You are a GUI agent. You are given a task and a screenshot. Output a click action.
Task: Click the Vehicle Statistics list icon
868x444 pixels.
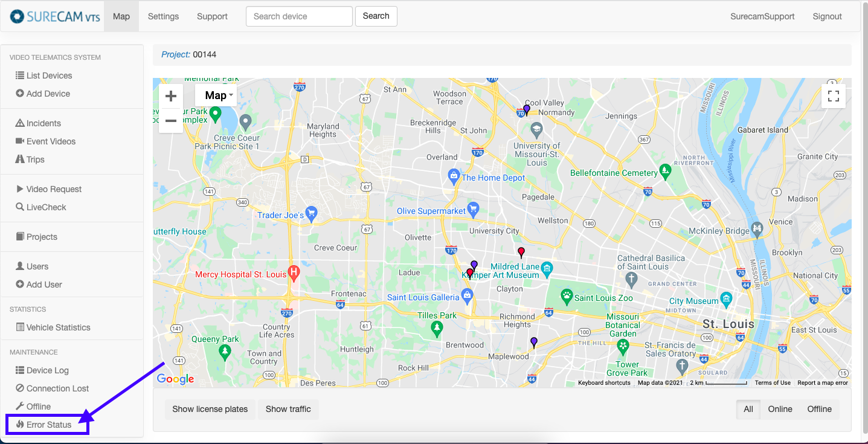coord(20,327)
